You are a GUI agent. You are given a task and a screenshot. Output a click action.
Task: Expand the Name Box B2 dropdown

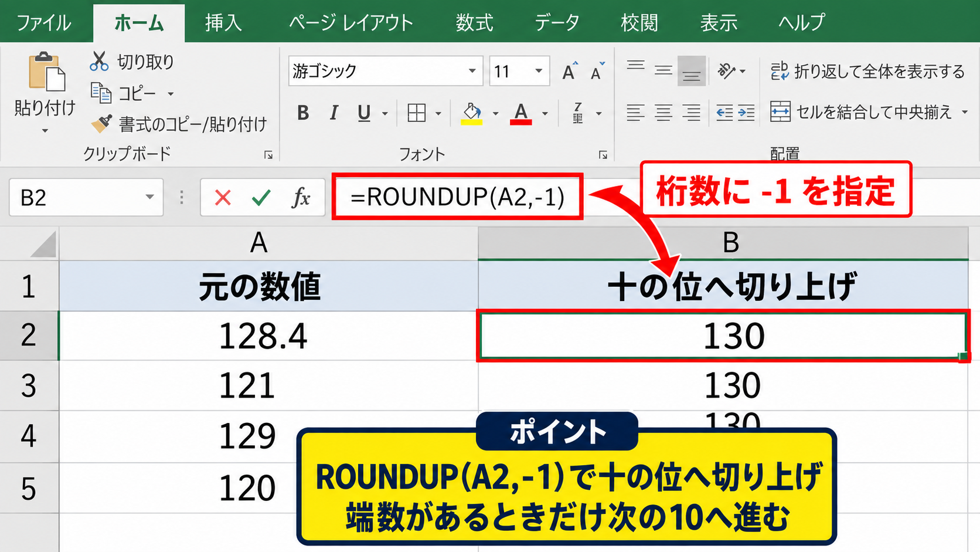149,197
